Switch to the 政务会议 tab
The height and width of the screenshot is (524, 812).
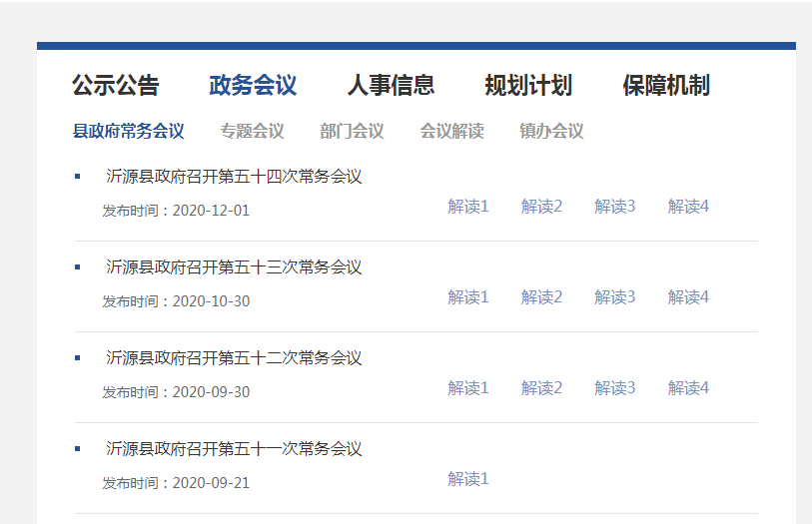coord(253,86)
